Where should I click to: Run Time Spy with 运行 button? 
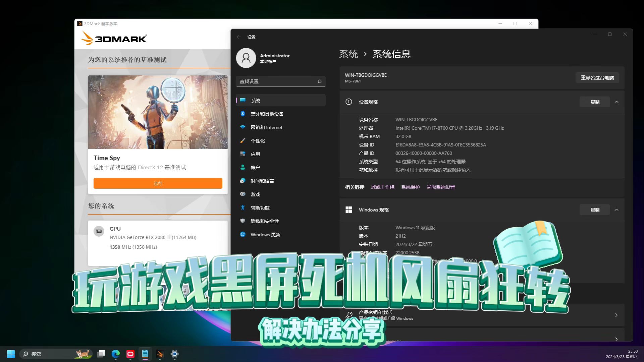[x=158, y=183]
